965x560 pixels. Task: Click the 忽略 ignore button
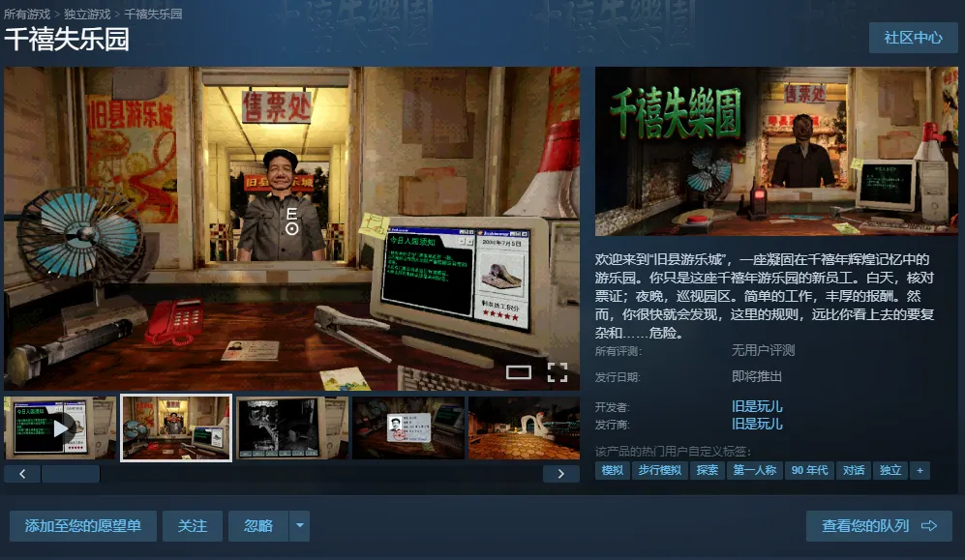258,526
